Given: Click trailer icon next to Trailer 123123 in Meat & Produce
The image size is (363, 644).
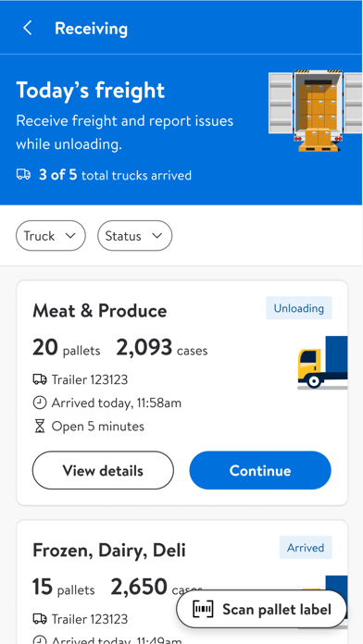Looking at the screenshot, I should tap(40, 379).
